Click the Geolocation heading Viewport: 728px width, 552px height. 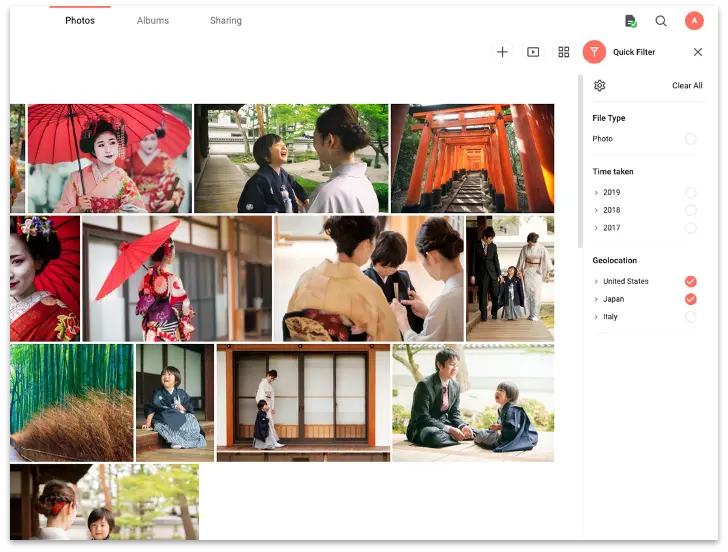(614, 260)
